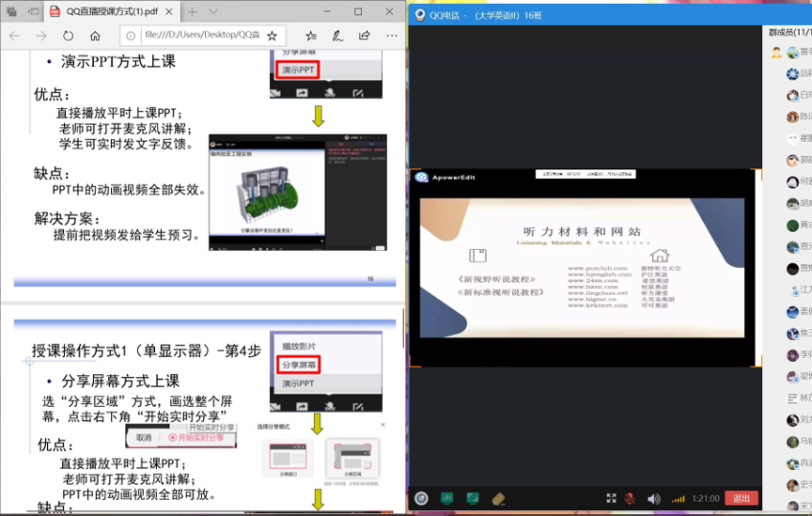
Task: Unmute the red microphone in QQ call
Action: (630, 498)
